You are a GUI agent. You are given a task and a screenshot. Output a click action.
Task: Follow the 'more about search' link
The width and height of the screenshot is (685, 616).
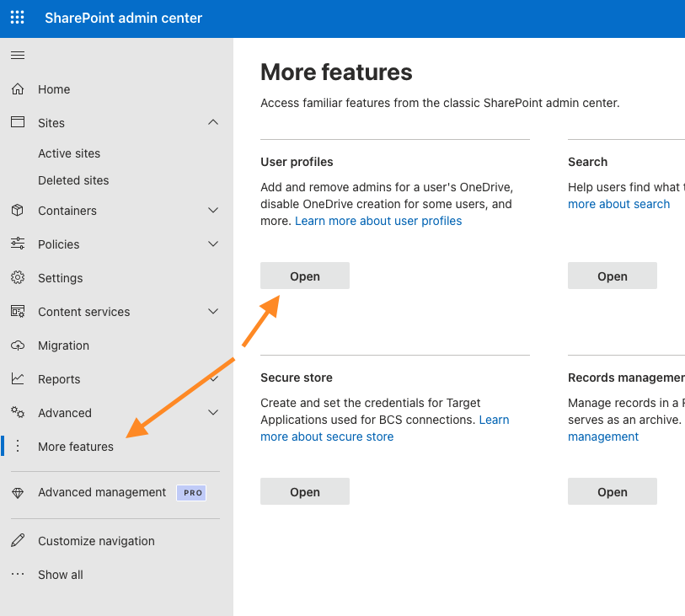coord(618,204)
